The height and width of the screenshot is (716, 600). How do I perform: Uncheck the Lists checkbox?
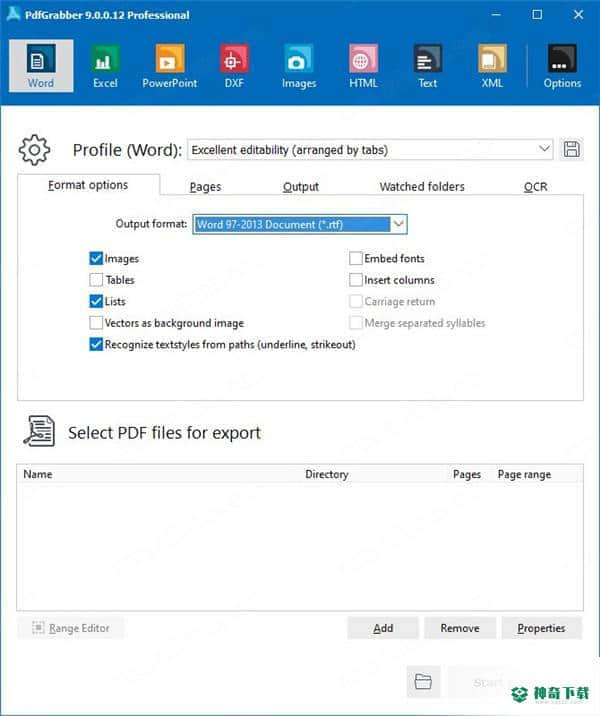point(96,301)
